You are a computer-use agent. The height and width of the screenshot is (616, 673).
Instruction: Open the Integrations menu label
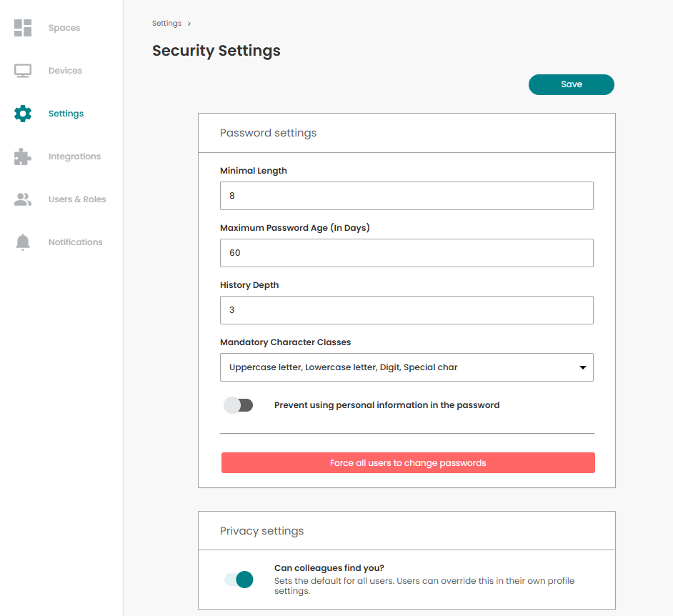click(x=74, y=157)
